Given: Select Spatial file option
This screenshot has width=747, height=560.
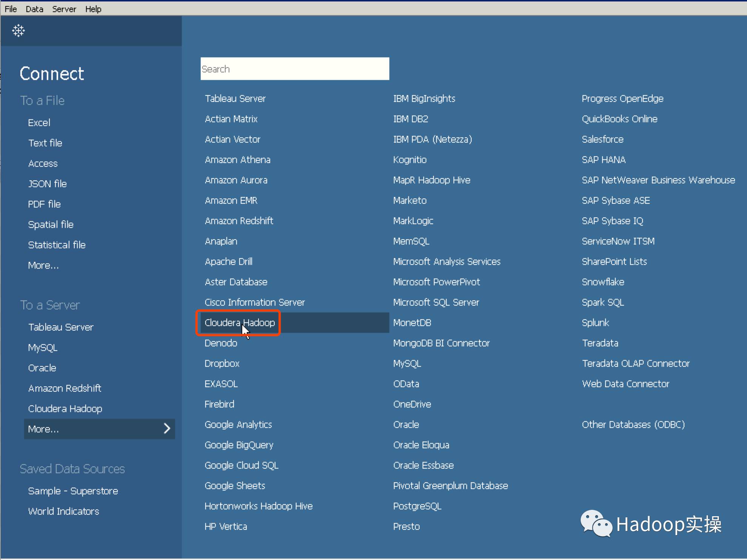Looking at the screenshot, I should point(51,225).
